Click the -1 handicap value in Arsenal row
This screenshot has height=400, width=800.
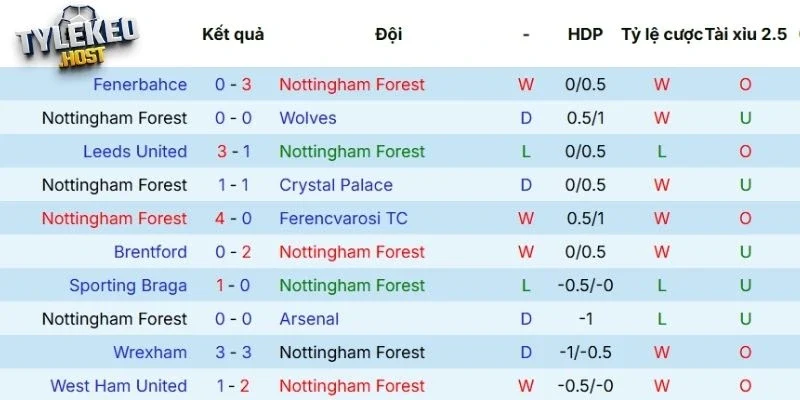585,320
